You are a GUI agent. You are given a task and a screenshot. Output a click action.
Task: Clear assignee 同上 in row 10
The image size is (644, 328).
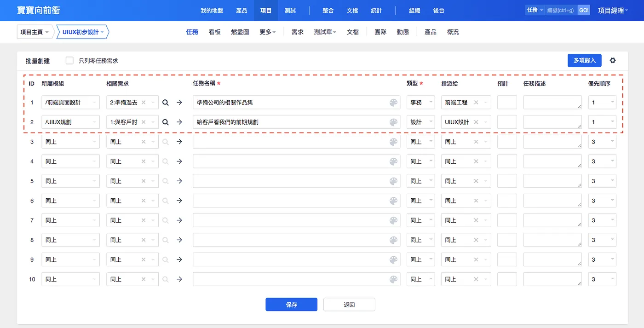click(476, 279)
